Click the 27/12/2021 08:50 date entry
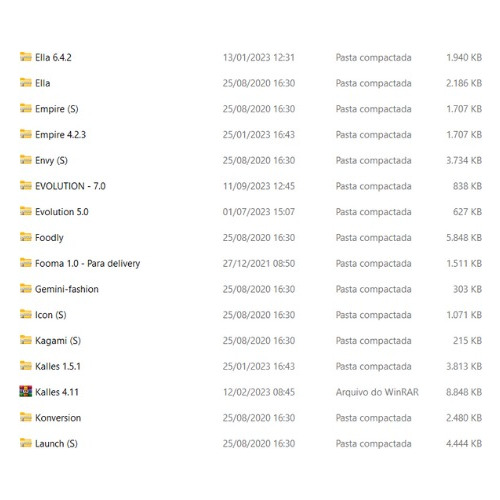 coord(259,263)
